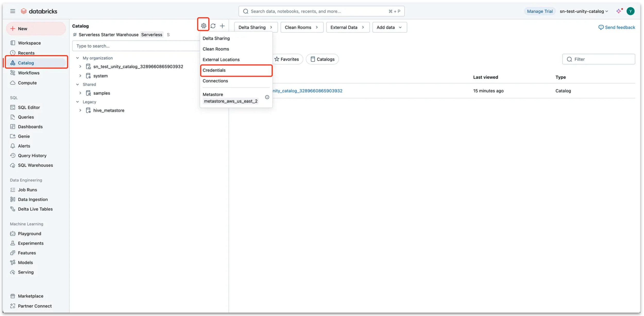Click the Manage Trial button
The height and width of the screenshot is (316, 644).
[540, 11]
